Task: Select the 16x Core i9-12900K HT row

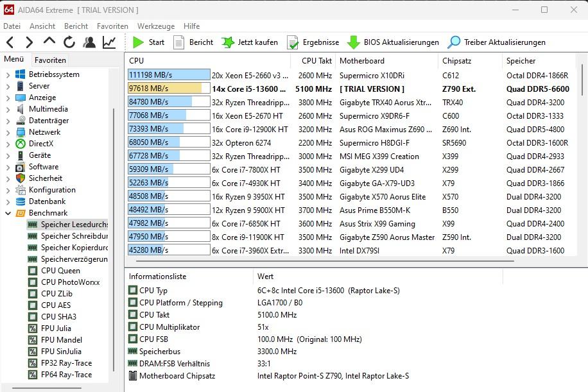Action: tap(351, 130)
